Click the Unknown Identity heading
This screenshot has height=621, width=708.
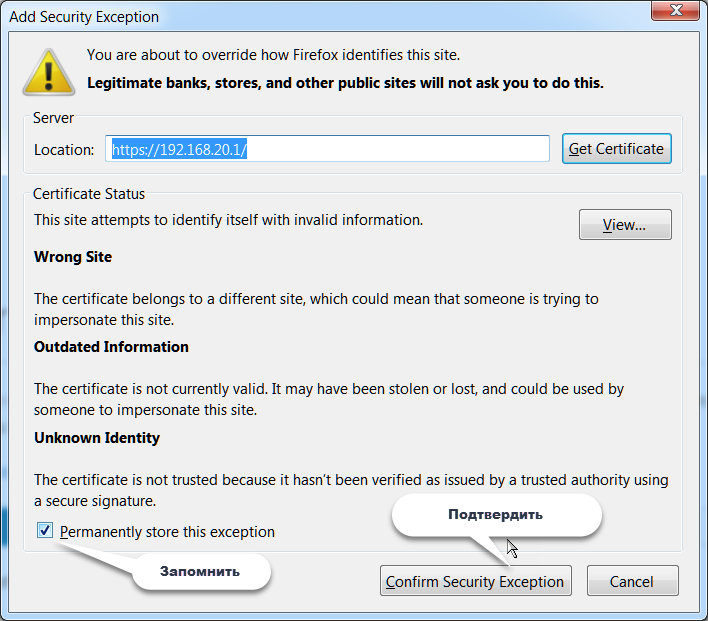(97, 438)
